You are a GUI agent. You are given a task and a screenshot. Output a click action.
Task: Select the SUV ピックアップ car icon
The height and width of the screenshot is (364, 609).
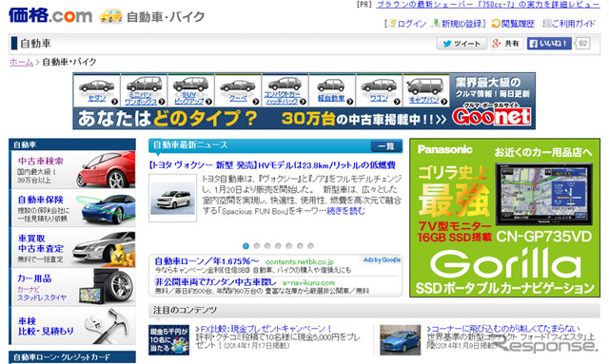(190, 90)
